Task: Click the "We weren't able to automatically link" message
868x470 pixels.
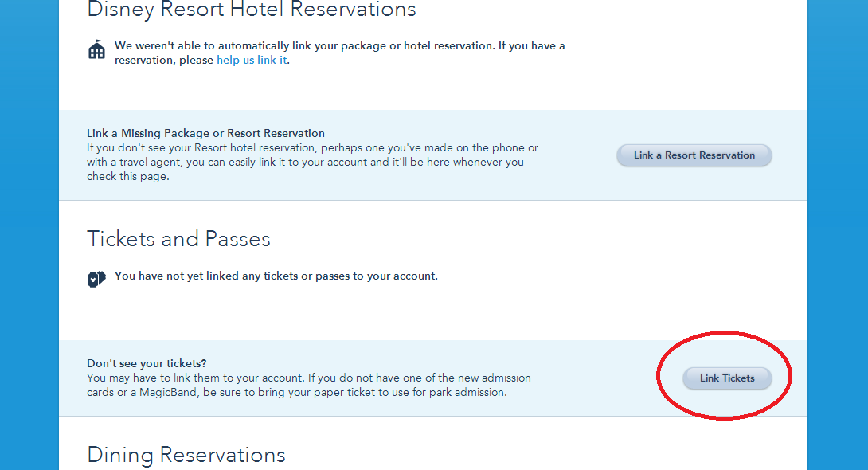Action: click(x=339, y=46)
